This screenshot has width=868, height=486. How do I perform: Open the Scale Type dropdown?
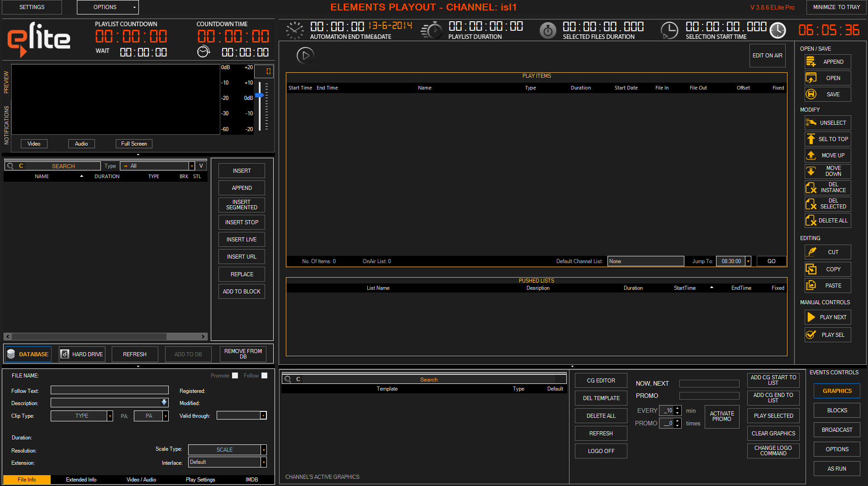(x=264, y=450)
